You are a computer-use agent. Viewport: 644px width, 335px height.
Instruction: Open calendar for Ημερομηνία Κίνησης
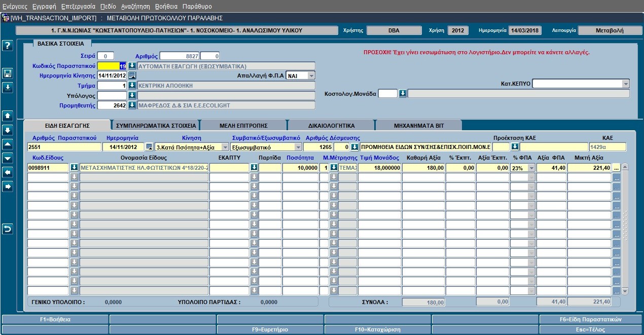(x=132, y=76)
